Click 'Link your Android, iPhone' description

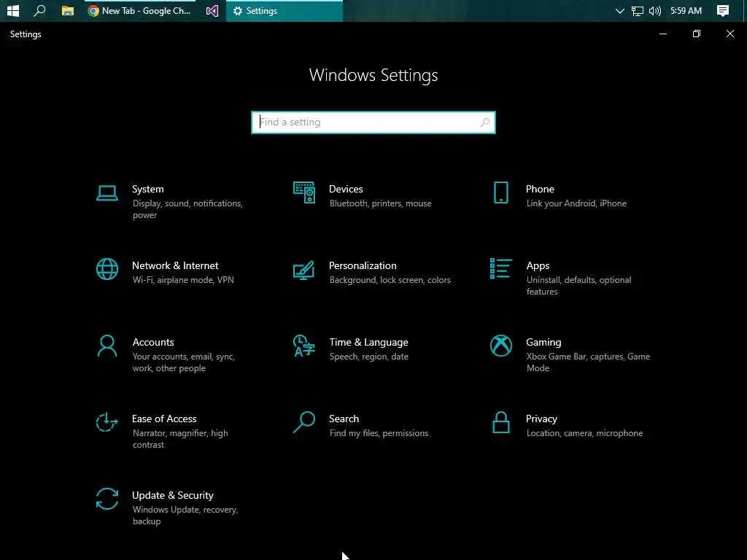pos(576,203)
